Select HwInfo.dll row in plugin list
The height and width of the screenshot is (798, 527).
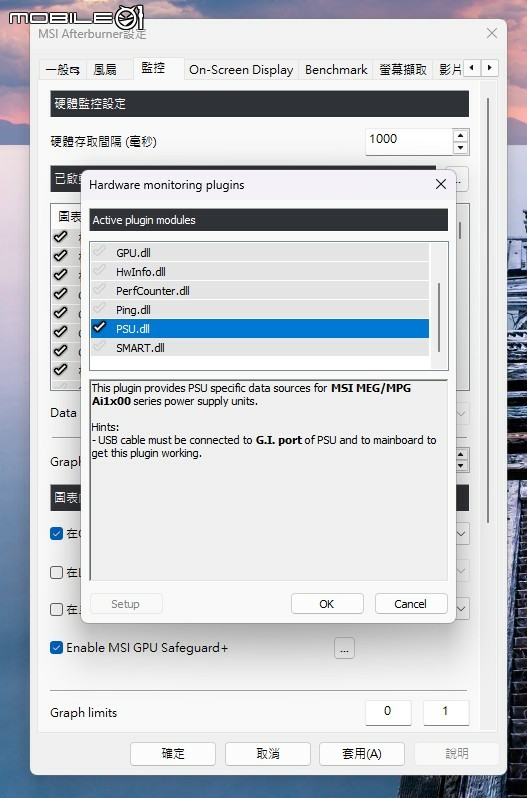coord(260,271)
